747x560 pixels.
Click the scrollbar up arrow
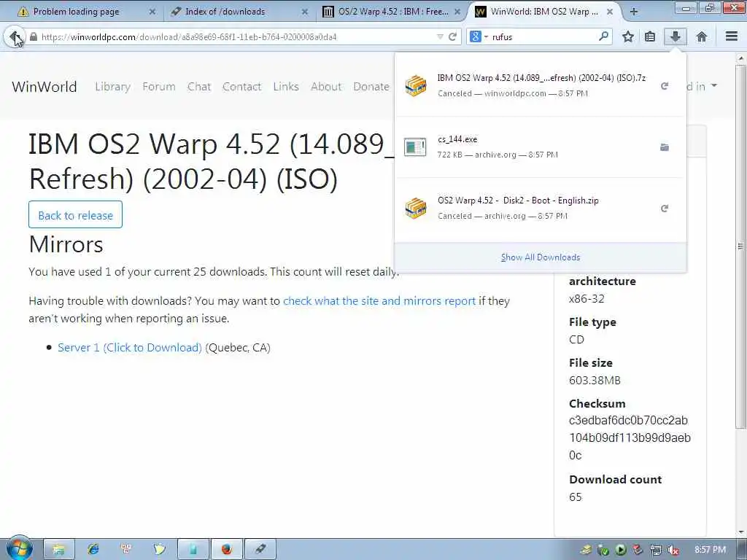point(740,58)
